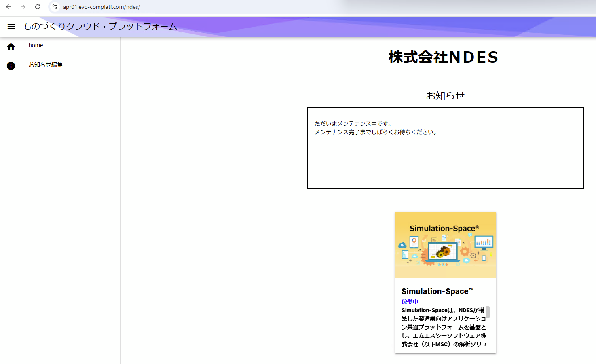Open the Simulation-Space card image
Screen dimensions: 596x364
[445, 245]
